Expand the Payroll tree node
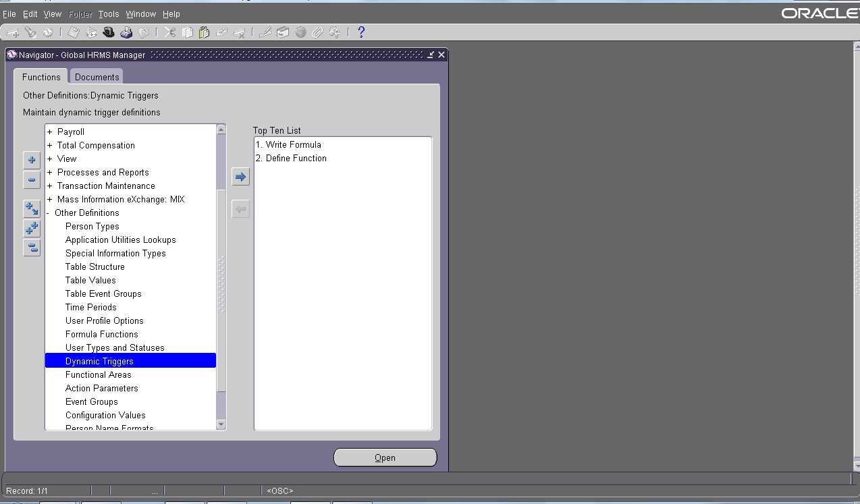Viewport: 860px width, 504px height. (x=48, y=132)
